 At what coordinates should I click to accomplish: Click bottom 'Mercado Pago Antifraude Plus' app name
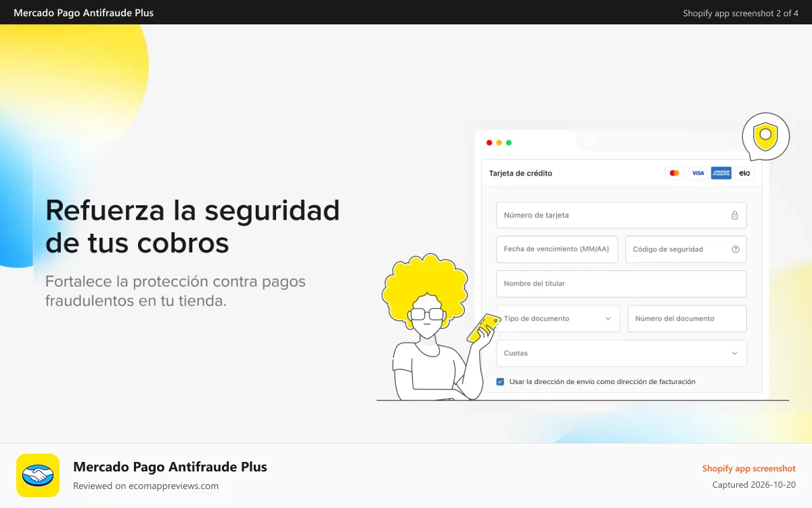pyautogui.click(x=170, y=467)
